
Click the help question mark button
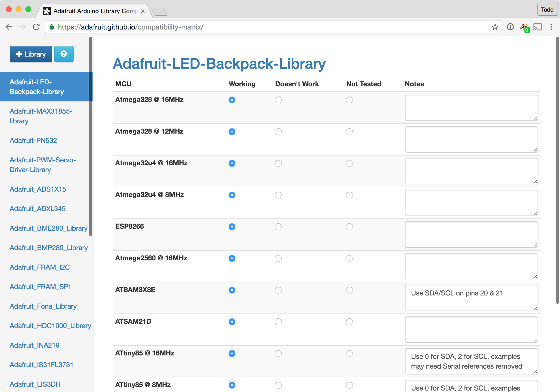tap(64, 54)
